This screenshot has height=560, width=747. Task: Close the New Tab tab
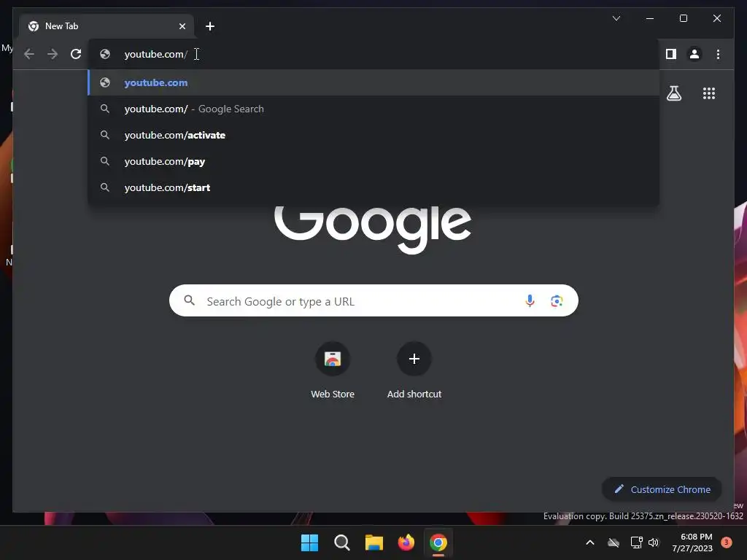click(x=182, y=26)
